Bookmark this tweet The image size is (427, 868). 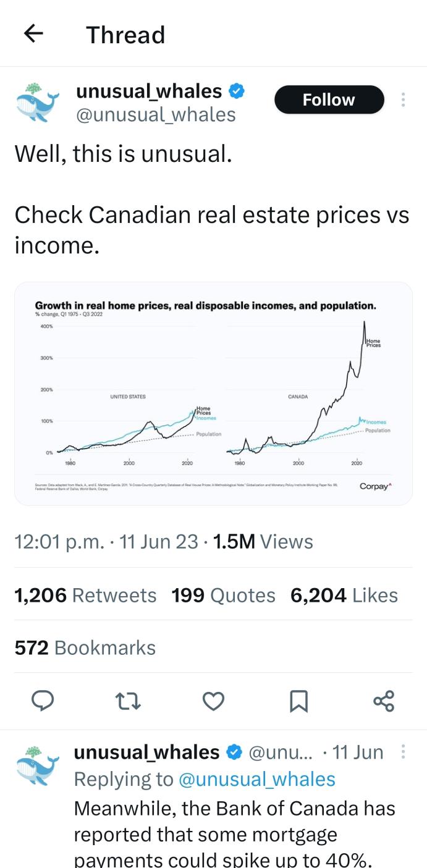(x=298, y=701)
